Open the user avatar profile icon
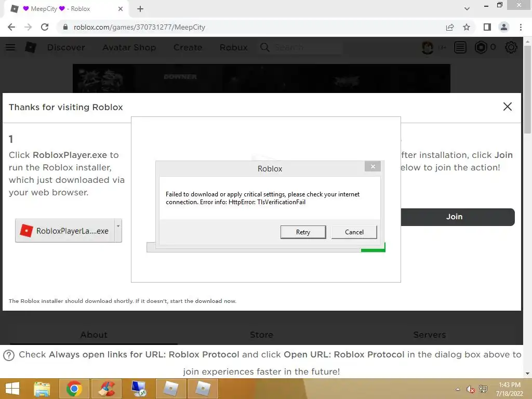Viewport: 532px width, 399px height. [x=427, y=47]
